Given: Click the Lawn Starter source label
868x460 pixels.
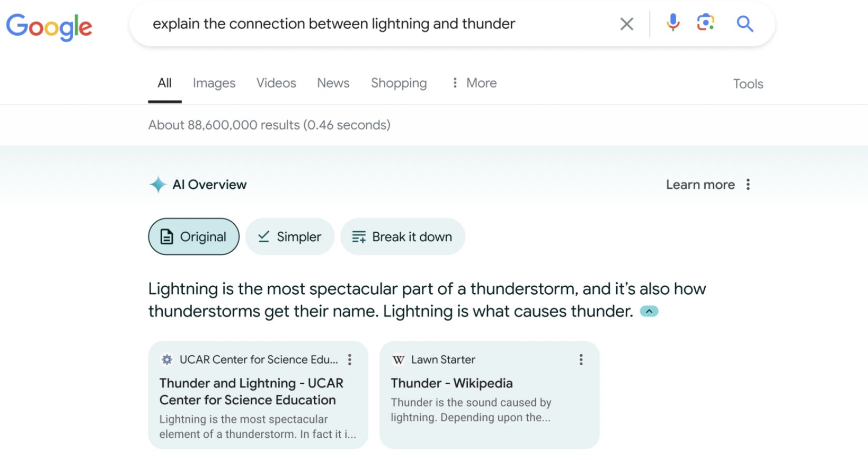Looking at the screenshot, I should click(443, 359).
